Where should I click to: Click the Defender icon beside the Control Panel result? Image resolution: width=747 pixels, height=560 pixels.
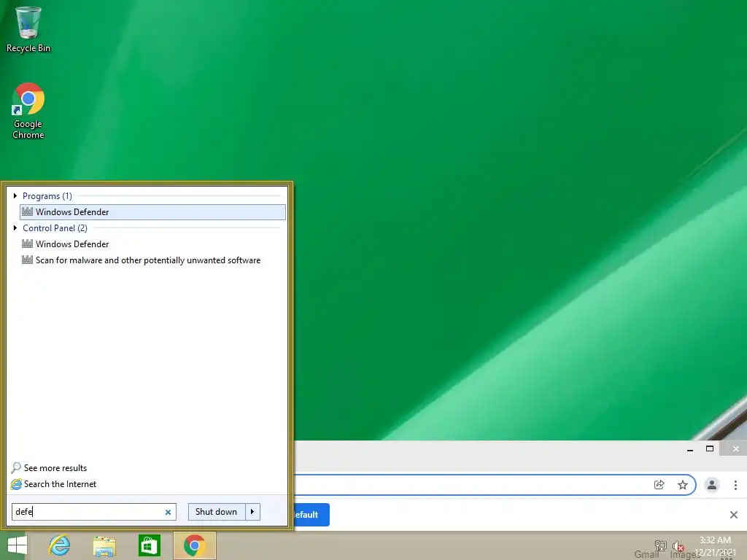click(x=27, y=244)
